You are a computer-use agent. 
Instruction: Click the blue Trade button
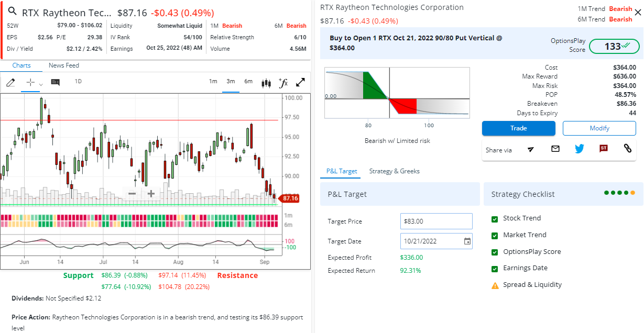pyautogui.click(x=519, y=128)
